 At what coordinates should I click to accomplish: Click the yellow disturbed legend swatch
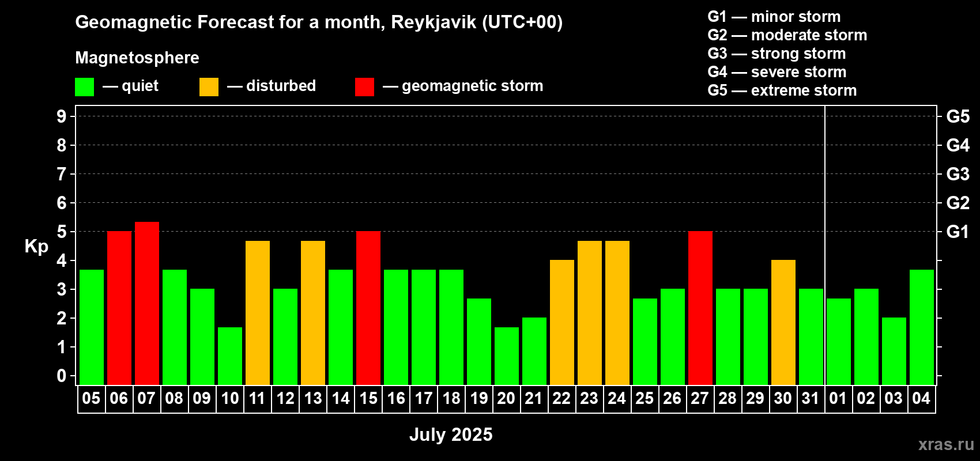209,87
